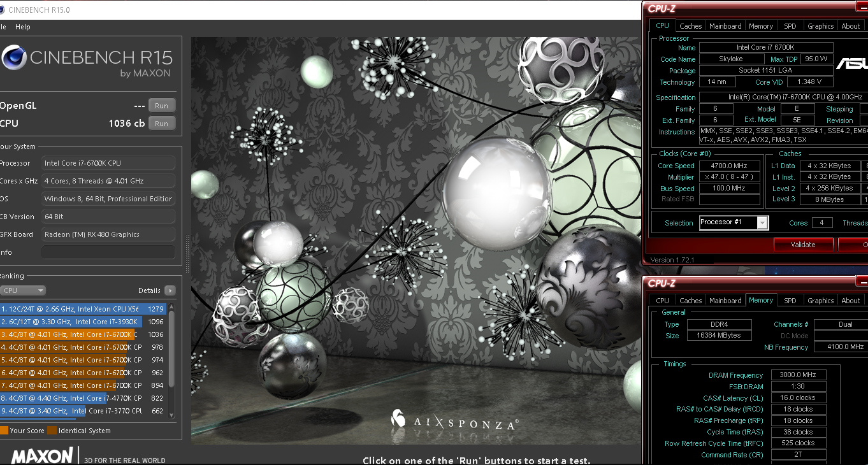Click the Info input field in Cinebench

[x=108, y=252]
